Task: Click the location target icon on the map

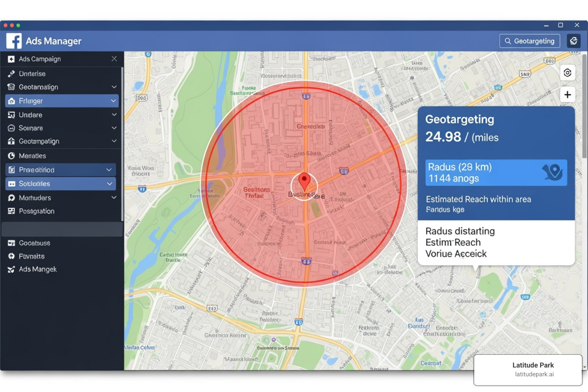Action: point(568,72)
